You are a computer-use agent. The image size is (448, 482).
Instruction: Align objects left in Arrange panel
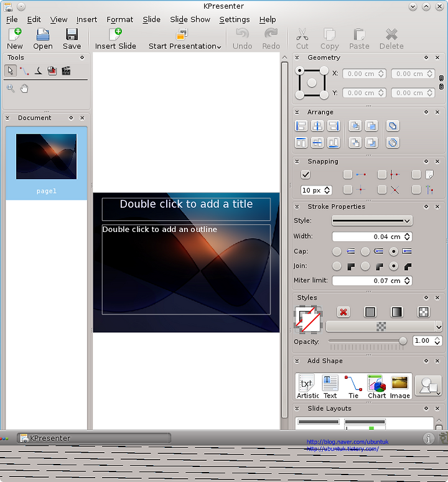(301, 126)
